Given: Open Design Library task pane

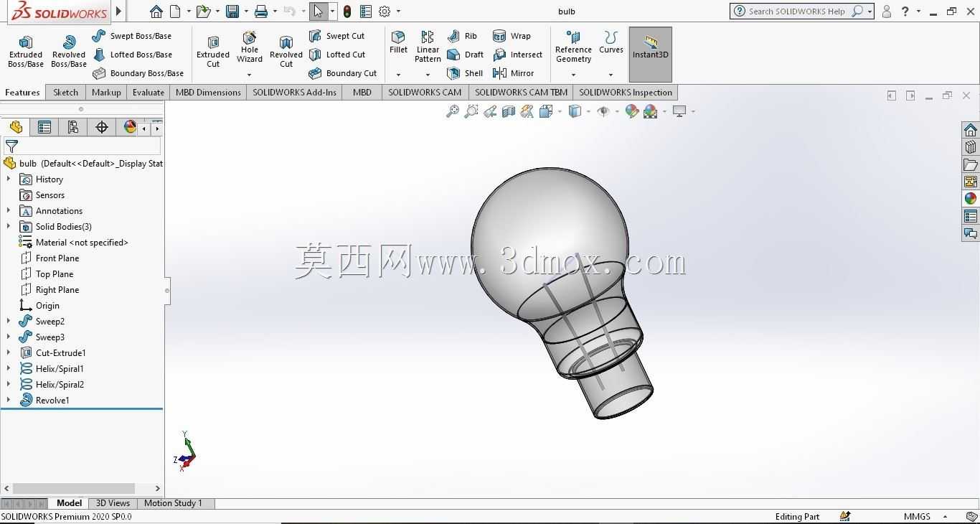Looking at the screenshot, I should click(x=971, y=147).
